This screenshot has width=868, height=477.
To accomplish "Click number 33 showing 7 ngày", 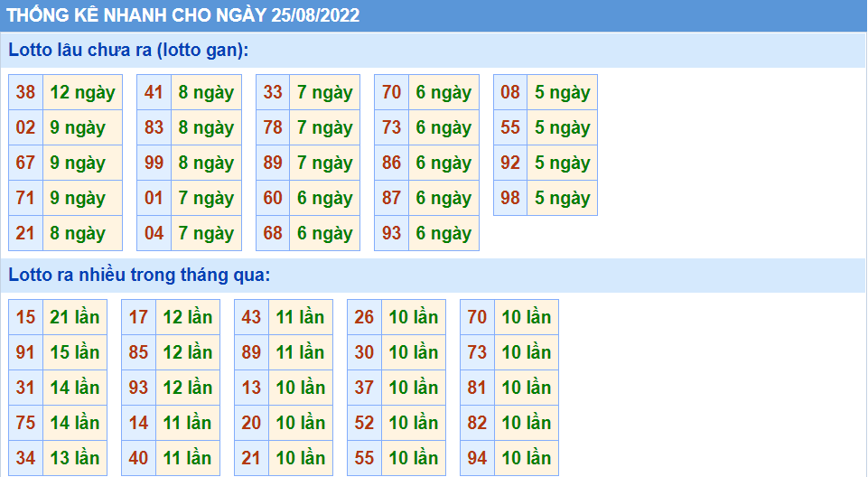I will point(273,92).
